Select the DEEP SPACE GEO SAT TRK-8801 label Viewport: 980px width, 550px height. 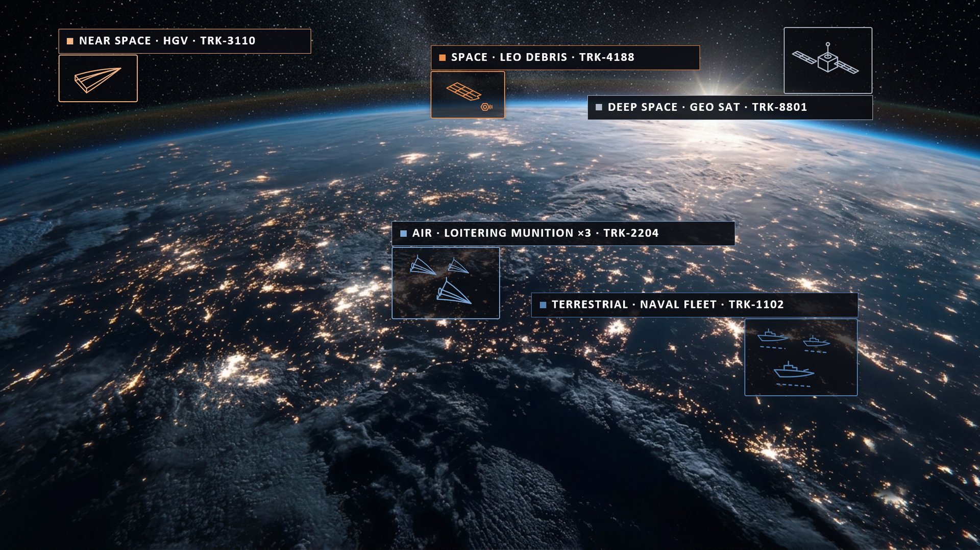(730, 107)
